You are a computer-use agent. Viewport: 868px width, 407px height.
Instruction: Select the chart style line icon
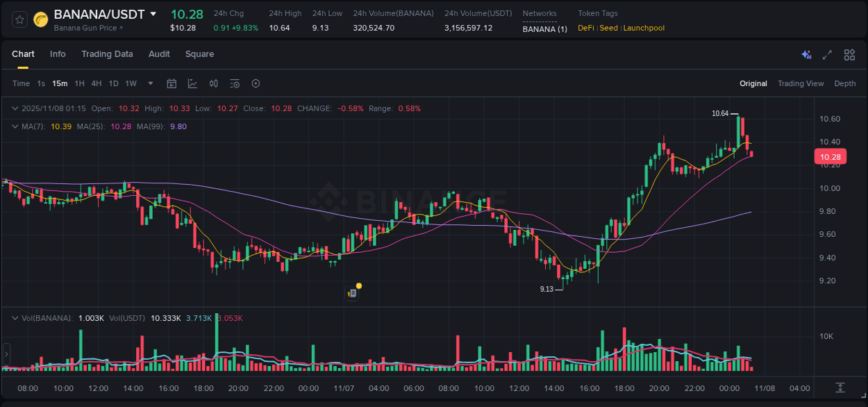point(192,83)
